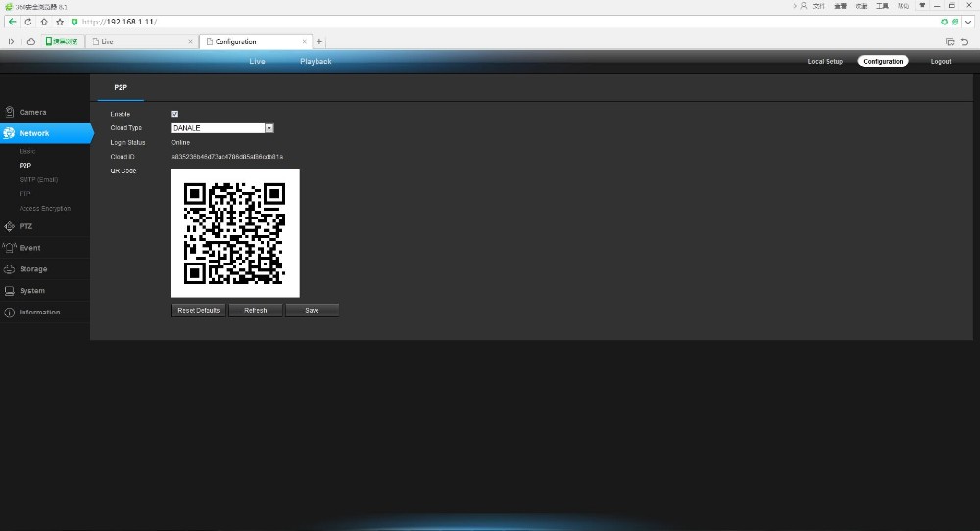Open the Chinese menu before the skin icon
Viewport: 980px width, 531px height.
point(904,6)
